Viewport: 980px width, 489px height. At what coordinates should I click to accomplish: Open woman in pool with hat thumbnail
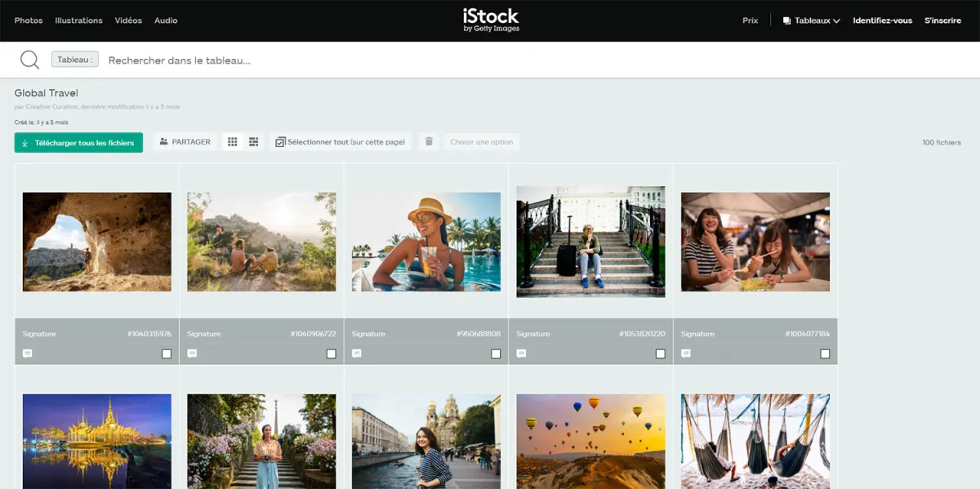tap(426, 242)
